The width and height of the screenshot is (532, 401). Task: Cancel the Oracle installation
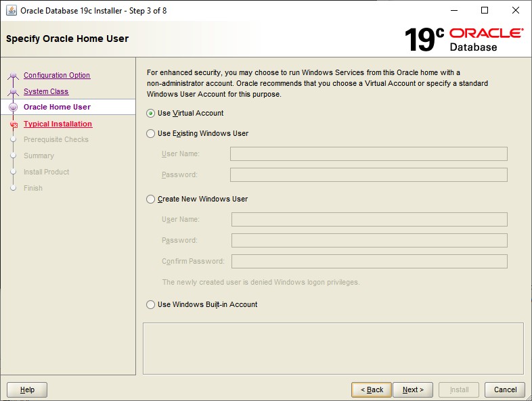tap(505, 390)
